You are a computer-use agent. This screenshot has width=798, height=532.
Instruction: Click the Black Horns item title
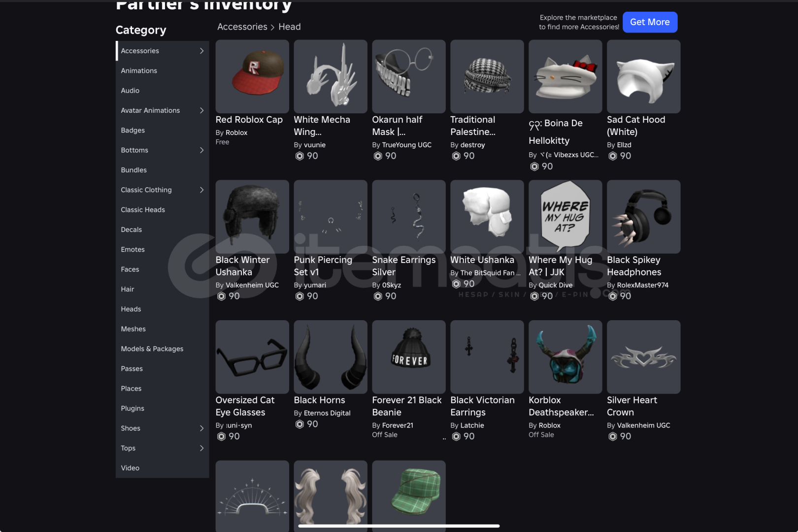click(x=319, y=400)
